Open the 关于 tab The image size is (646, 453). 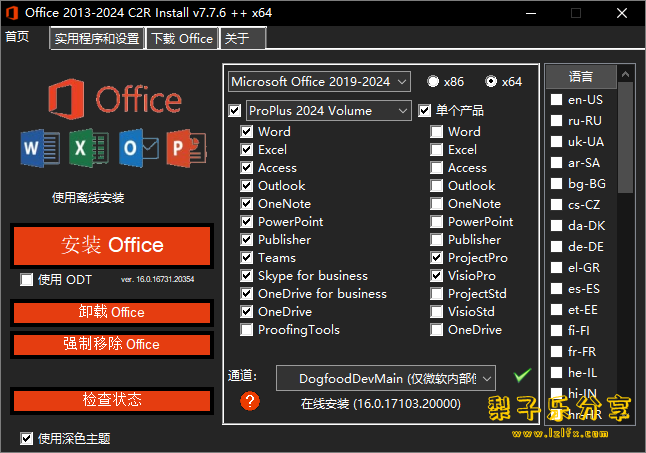click(243, 39)
